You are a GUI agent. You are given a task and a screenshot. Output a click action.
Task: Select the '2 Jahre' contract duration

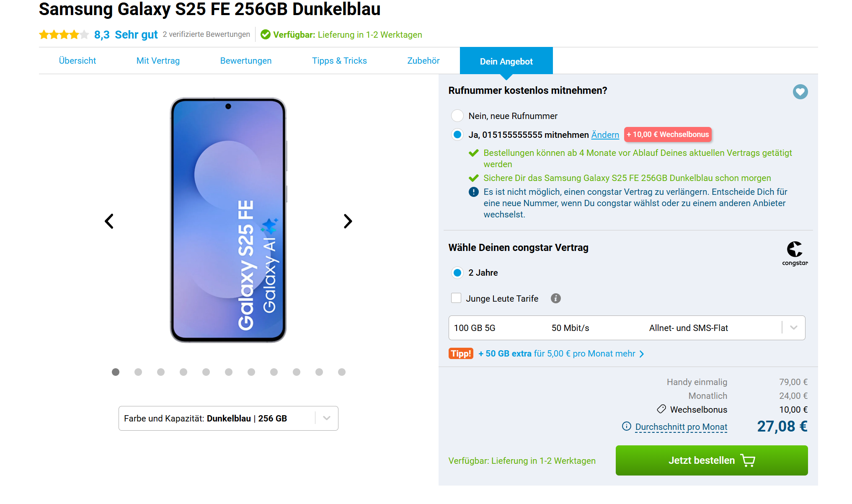(457, 273)
